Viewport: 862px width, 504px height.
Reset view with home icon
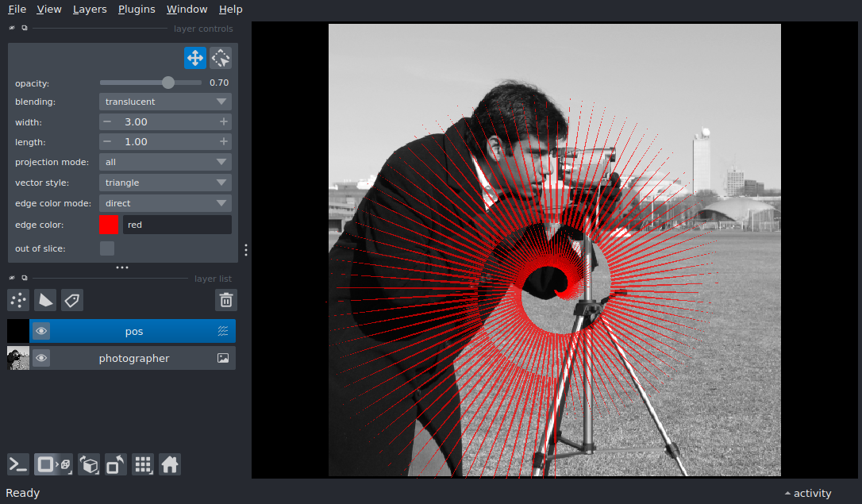170,464
